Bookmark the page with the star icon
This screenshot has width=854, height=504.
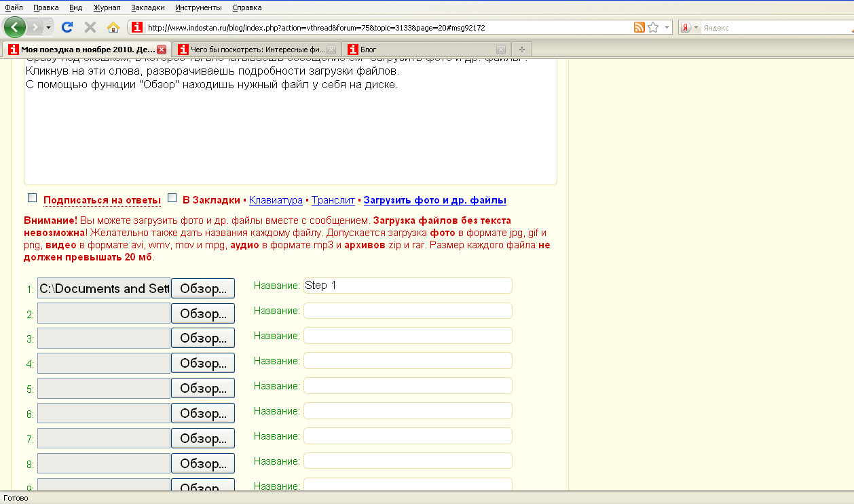[x=653, y=27]
